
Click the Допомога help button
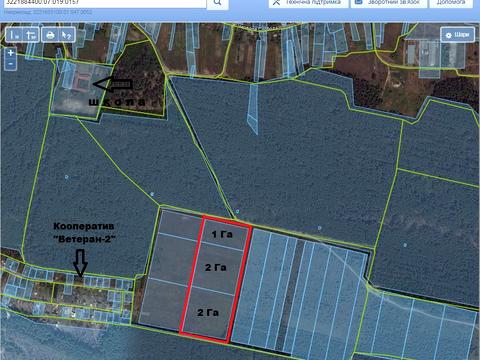451,3
